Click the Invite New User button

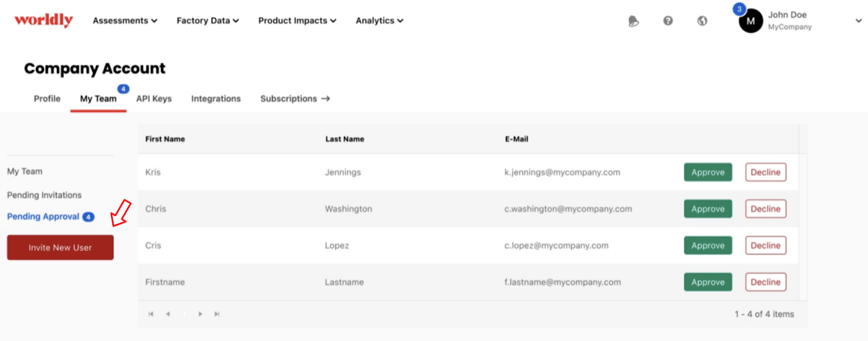(x=60, y=247)
